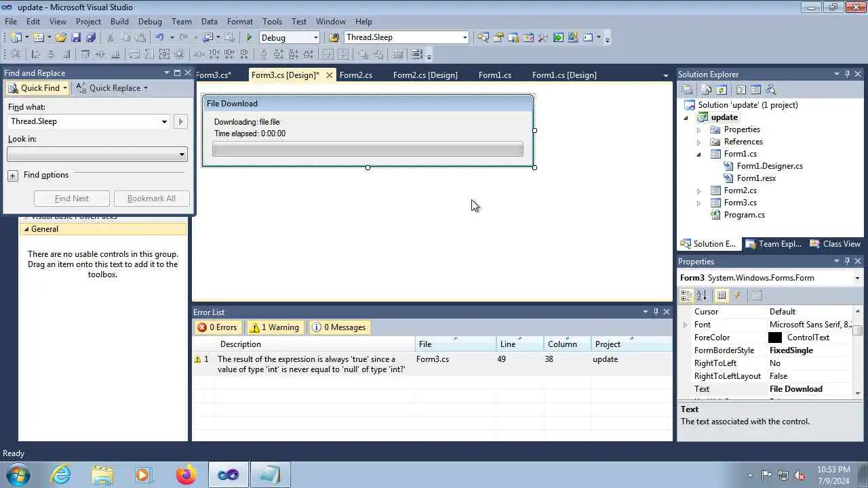Open the Properties Window toolbar icon
The width and height of the screenshot is (868, 488).
[498, 38]
